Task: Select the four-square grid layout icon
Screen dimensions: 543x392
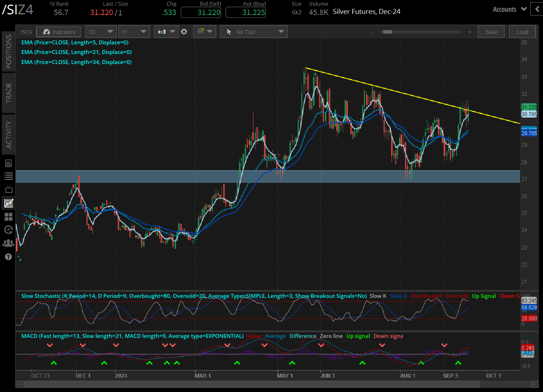Action: pos(8,217)
